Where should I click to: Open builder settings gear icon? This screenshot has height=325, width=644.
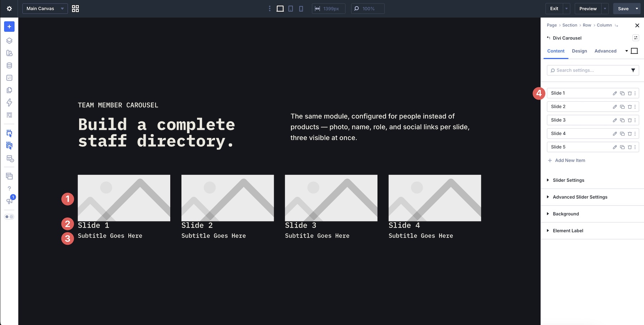[9, 9]
